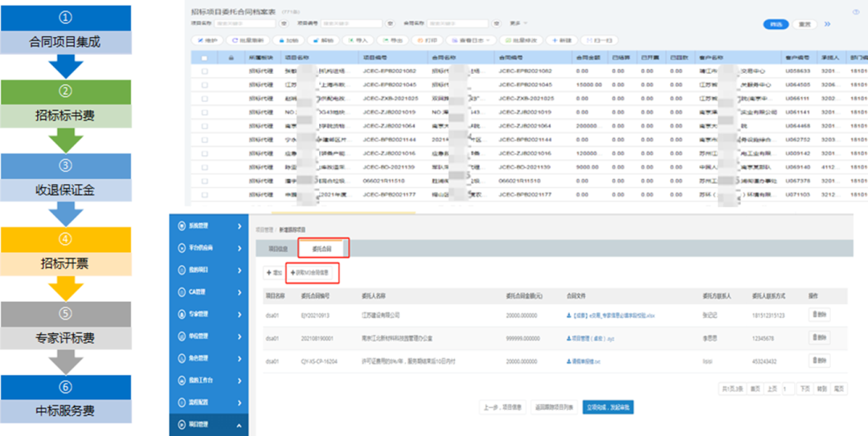The width and height of the screenshot is (868, 436).
Task: Delete the first contract row EJY20210913
Action: (x=818, y=315)
